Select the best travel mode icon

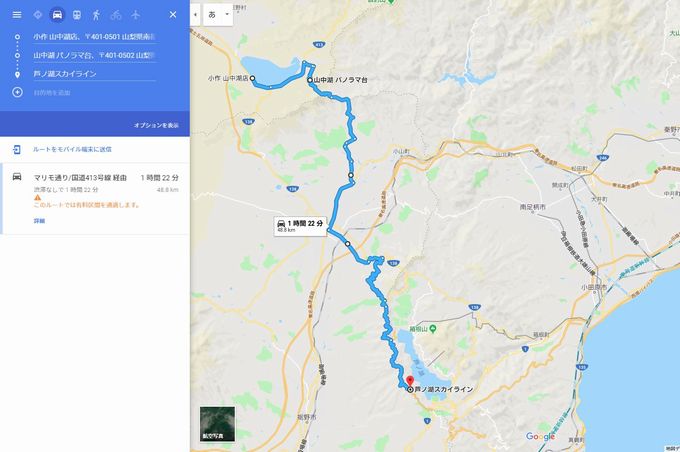pos(38,15)
